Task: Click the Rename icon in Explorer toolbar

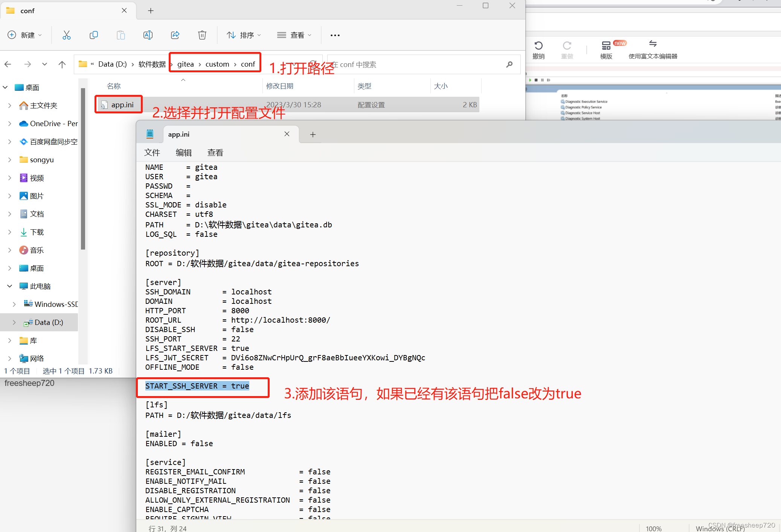Action: (148, 35)
